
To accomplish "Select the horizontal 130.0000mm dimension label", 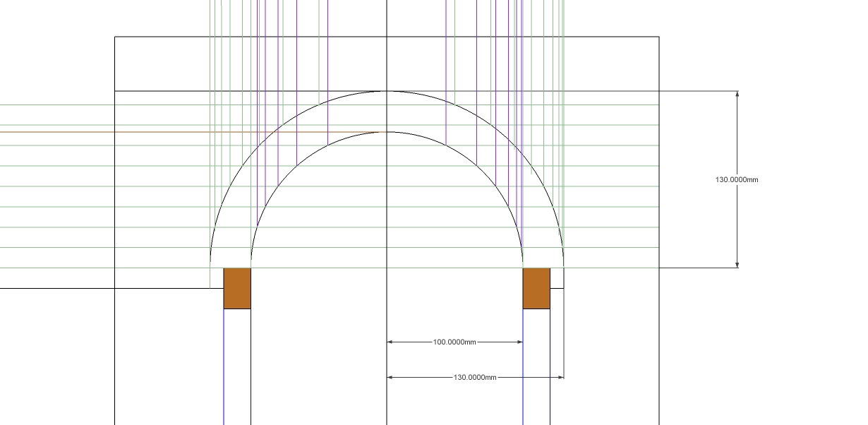I will tap(475, 376).
